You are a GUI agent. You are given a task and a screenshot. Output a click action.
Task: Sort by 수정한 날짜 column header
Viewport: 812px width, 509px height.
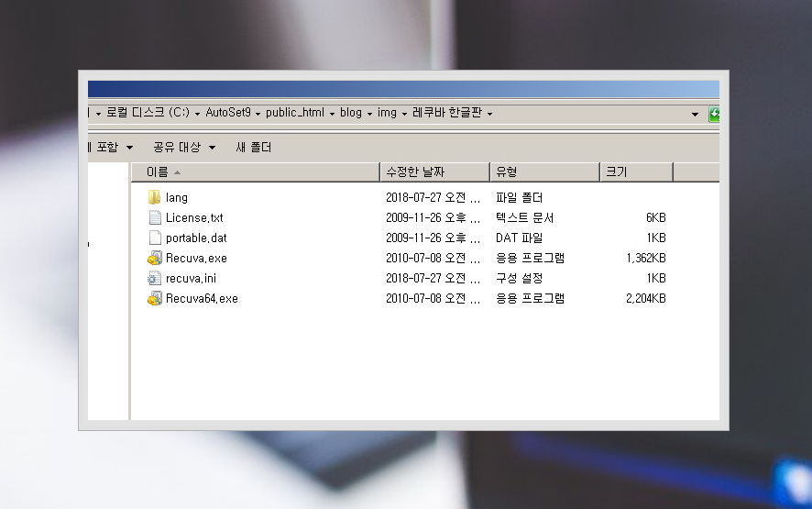[x=435, y=172]
